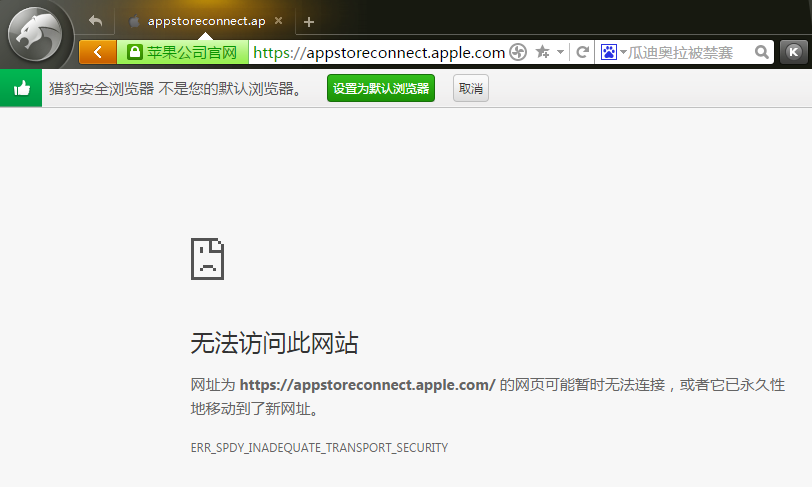Open a new tab with plus button

coord(309,22)
